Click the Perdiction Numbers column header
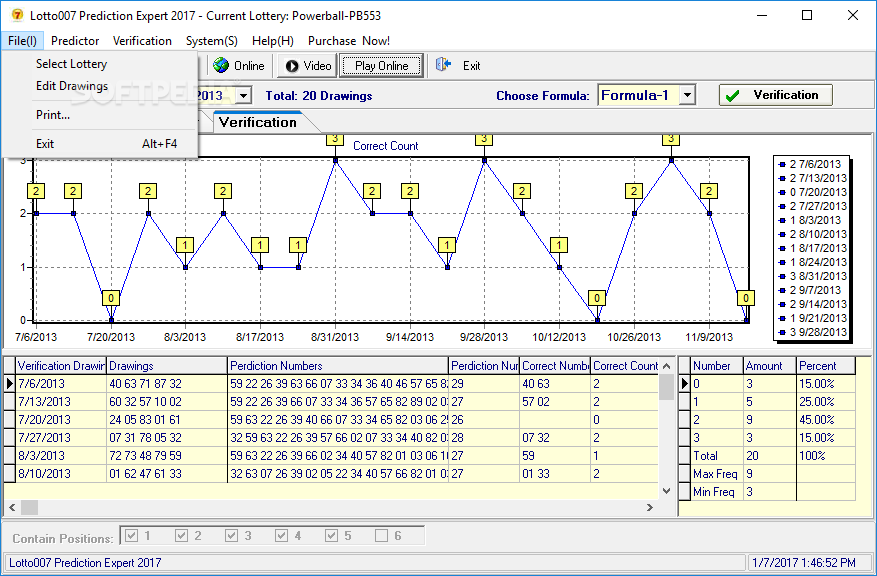The width and height of the screenshot is (877, 576). click(338, 366)
